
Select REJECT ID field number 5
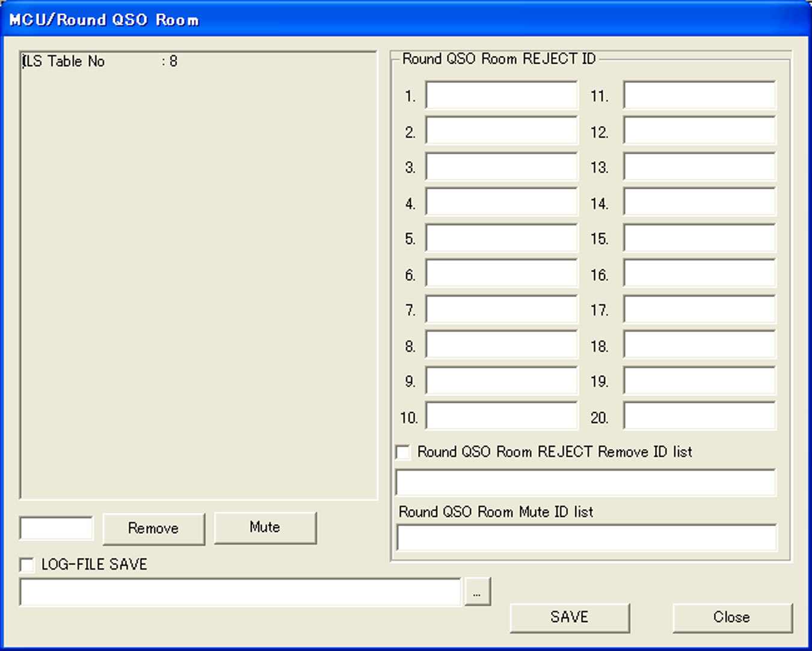click(501, 239)
